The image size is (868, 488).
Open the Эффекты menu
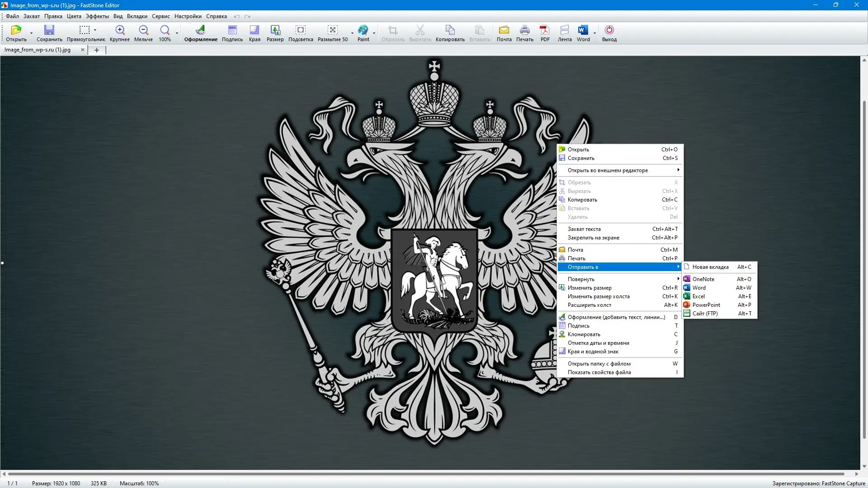(x=96, y=16)
